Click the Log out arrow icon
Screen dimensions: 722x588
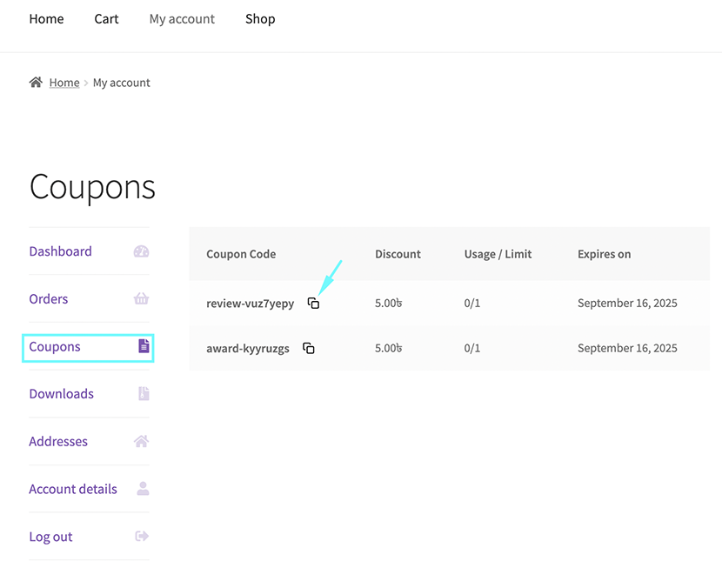[142, 537]
